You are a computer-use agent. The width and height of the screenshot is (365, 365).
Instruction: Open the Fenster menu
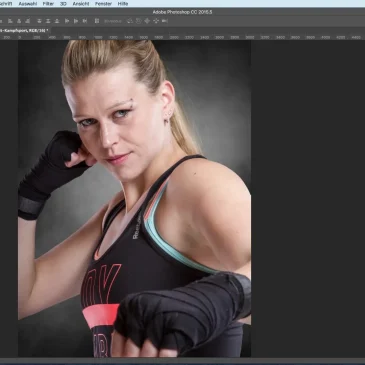click(103, 4)
